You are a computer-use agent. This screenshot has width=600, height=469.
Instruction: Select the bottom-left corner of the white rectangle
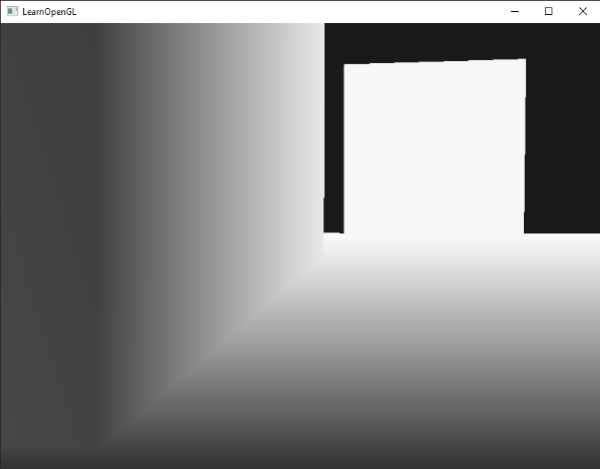click(345, 233)
